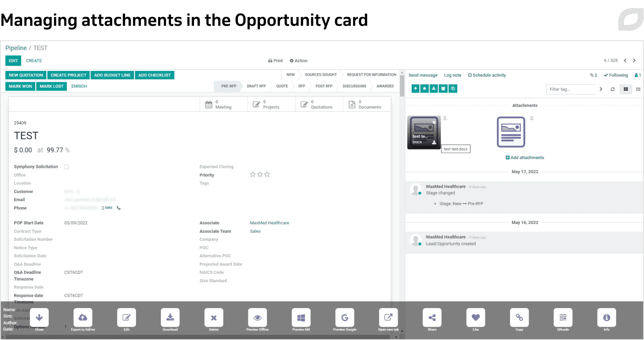Screen dimensions: 644x340
Task: Copy the attachment link
Action: point(519,317)
